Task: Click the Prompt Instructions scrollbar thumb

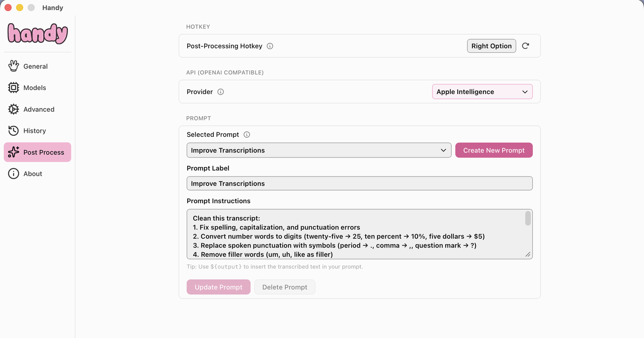Action: pos(528,218)
